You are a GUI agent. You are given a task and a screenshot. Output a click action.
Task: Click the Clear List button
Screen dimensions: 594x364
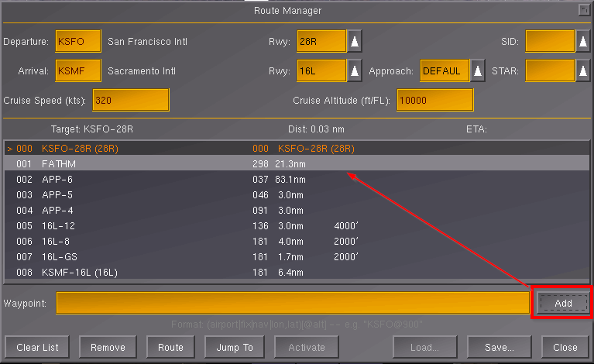(37, 347)
